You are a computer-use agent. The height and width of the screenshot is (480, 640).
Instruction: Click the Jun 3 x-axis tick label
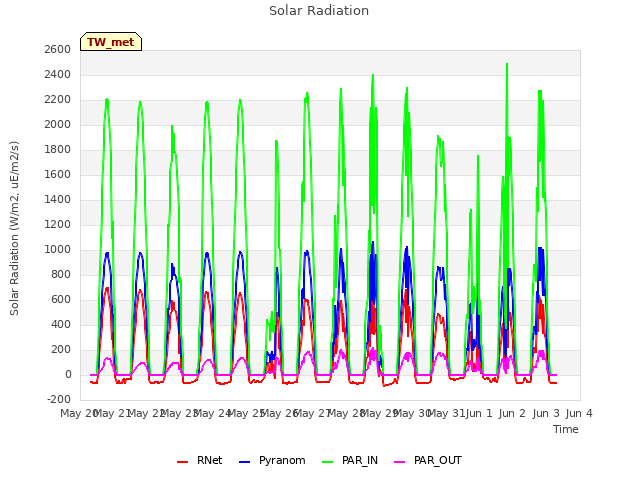[x=546, y=413]
